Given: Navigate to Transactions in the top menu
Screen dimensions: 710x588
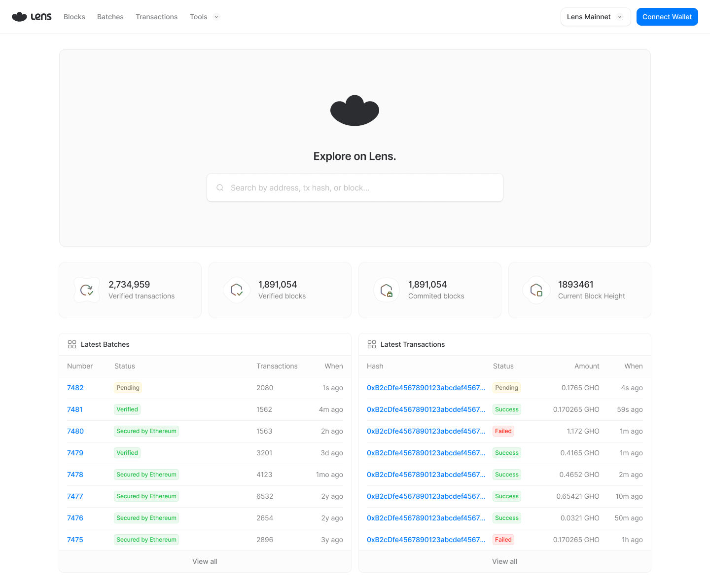Looking at the screenshot, I should tap(156, 17).
